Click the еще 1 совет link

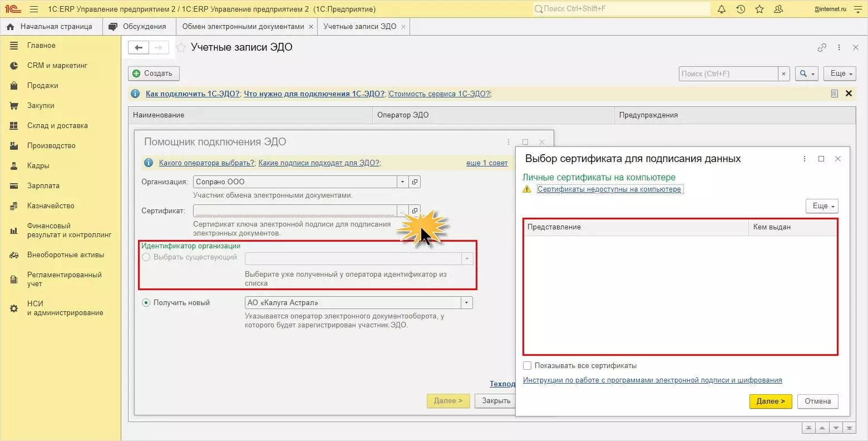pos(487,163)
